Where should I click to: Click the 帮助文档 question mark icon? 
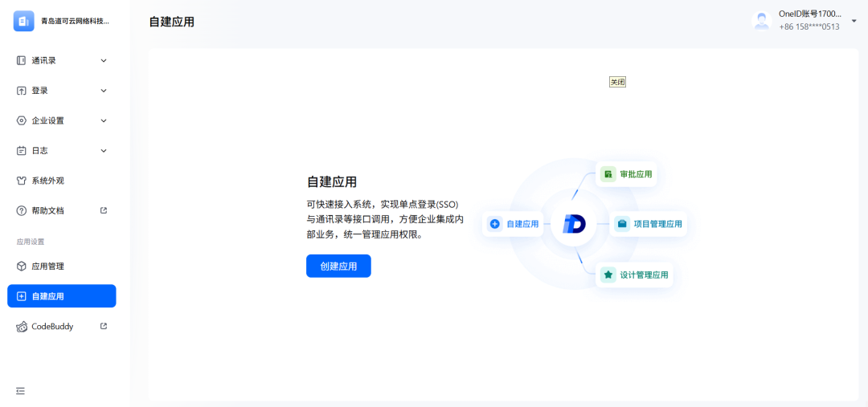[x=21, y=210]
